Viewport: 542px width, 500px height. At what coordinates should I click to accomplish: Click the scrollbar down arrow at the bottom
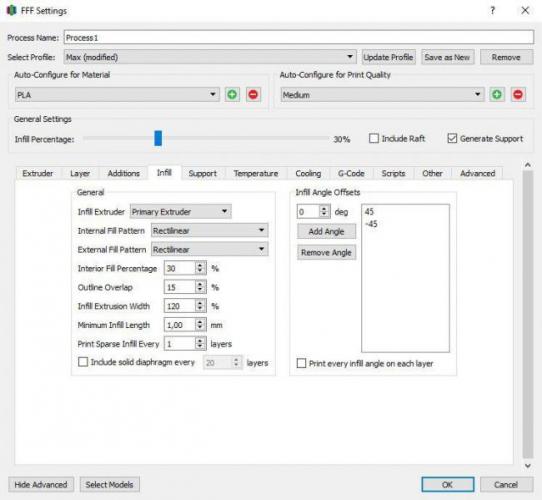pos(527,466)
